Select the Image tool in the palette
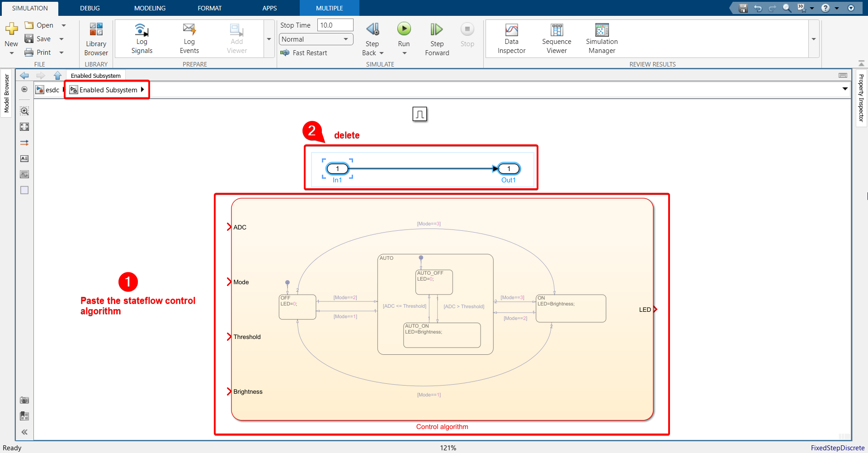 tap(24, 174)
